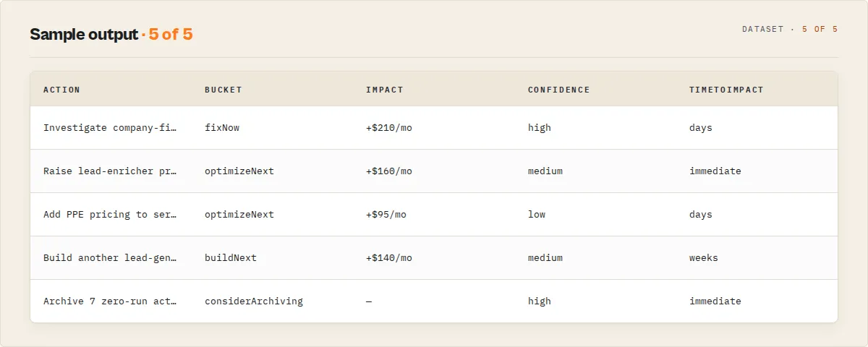The image size is (868, 347).
Task: Click the 'DATASET · 5 OF 5' label
Action: click(790, 30)
